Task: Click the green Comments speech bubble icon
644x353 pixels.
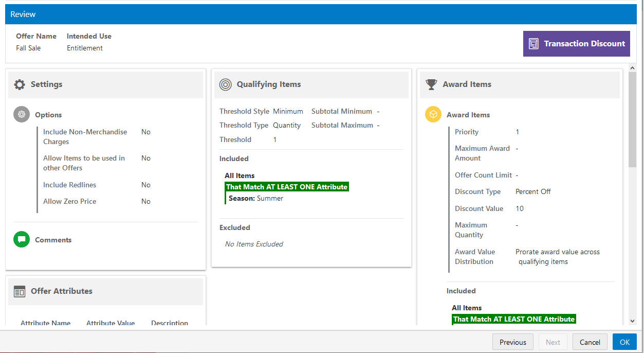Action: click(x=22, y=239)
